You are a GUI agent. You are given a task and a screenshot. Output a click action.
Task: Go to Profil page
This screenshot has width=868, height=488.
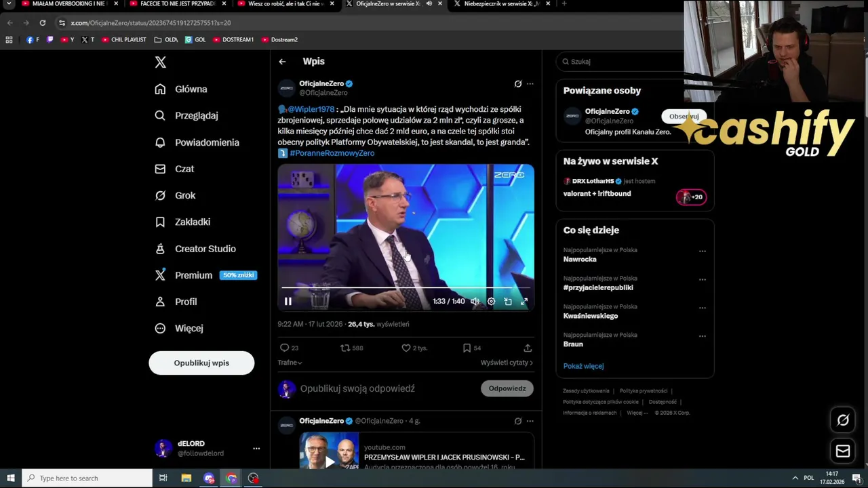[176, 302]
